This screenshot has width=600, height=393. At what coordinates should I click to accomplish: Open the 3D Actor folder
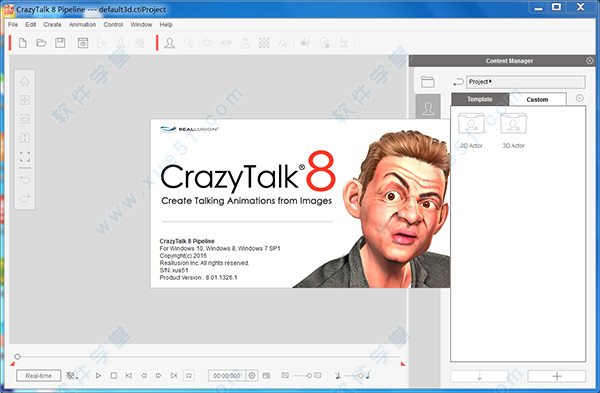coord(514,130)
